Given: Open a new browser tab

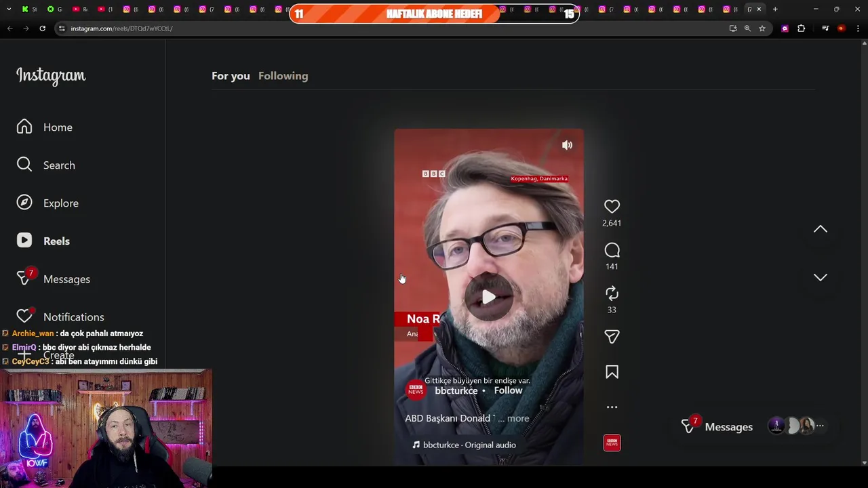Looking at the screenshot, I should tap(775, 9).
